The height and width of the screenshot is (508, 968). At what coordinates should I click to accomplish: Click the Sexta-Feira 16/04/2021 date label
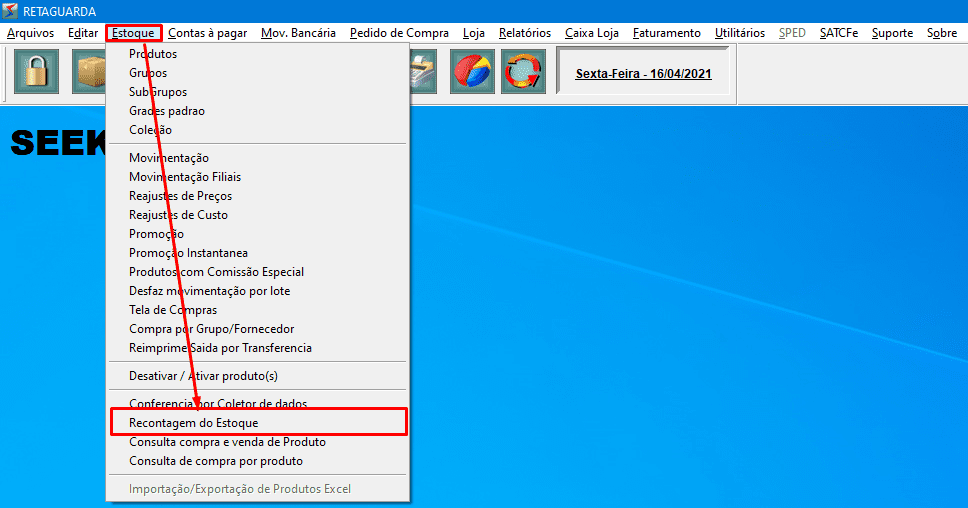(x=643, y=73)
